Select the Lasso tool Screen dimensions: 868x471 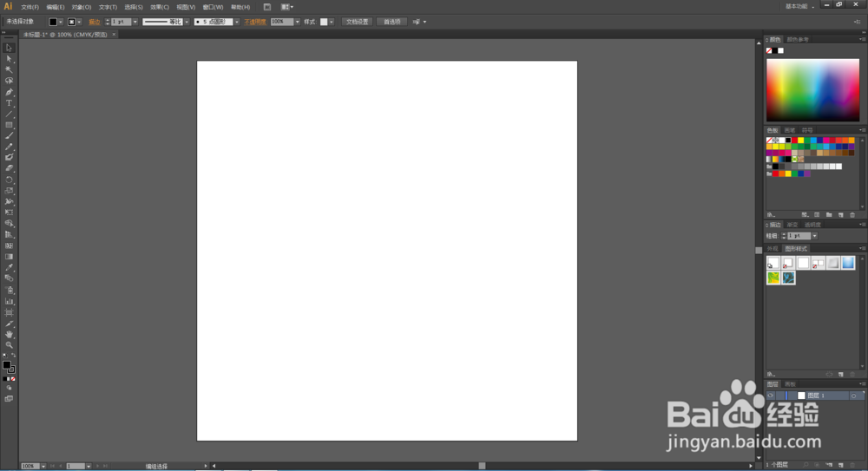[x=9, y=81]
